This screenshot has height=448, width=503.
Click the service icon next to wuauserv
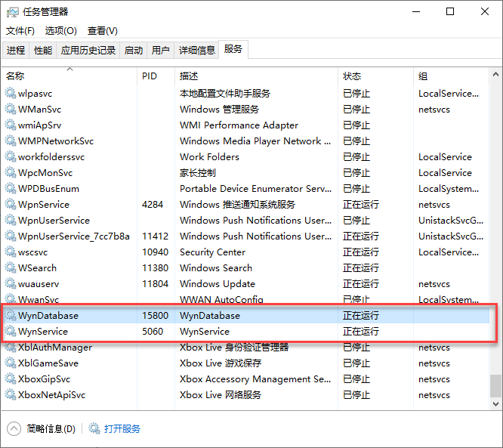(11, 284)
